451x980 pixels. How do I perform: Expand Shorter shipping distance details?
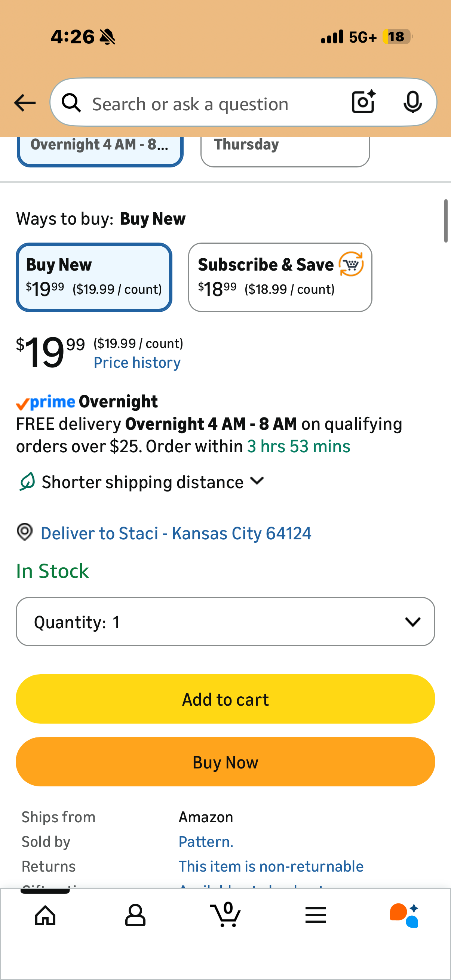click(152, 482)
